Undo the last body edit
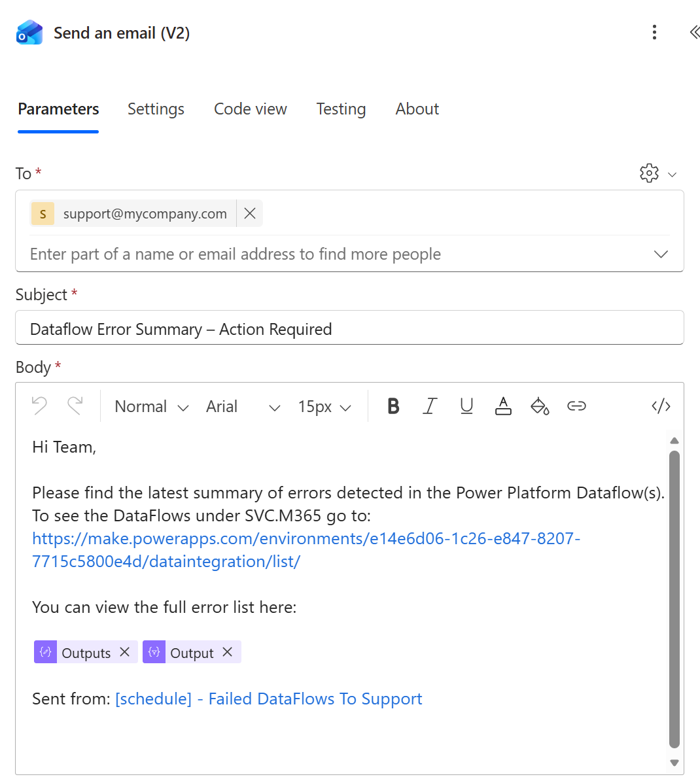 click(39, 406)
